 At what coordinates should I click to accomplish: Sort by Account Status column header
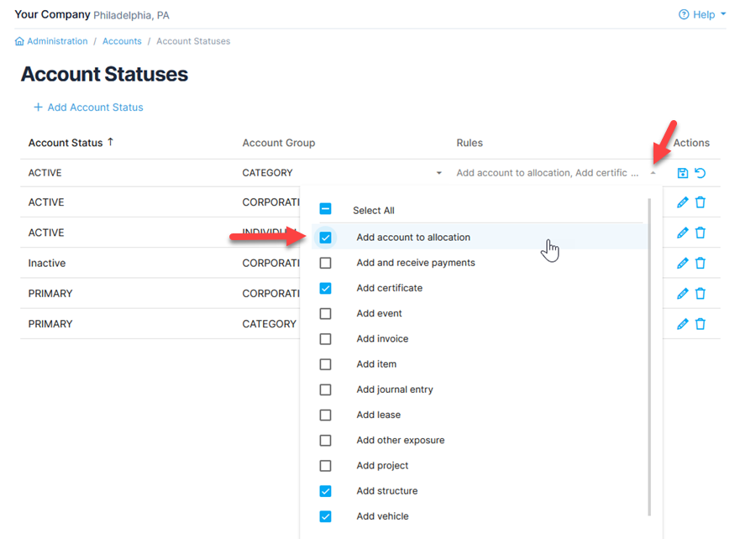[66, 143]
